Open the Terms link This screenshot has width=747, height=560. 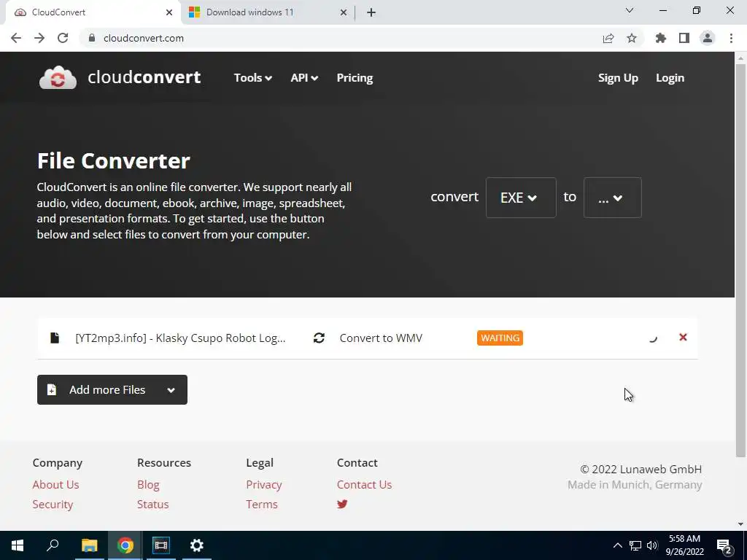[262, 504]
